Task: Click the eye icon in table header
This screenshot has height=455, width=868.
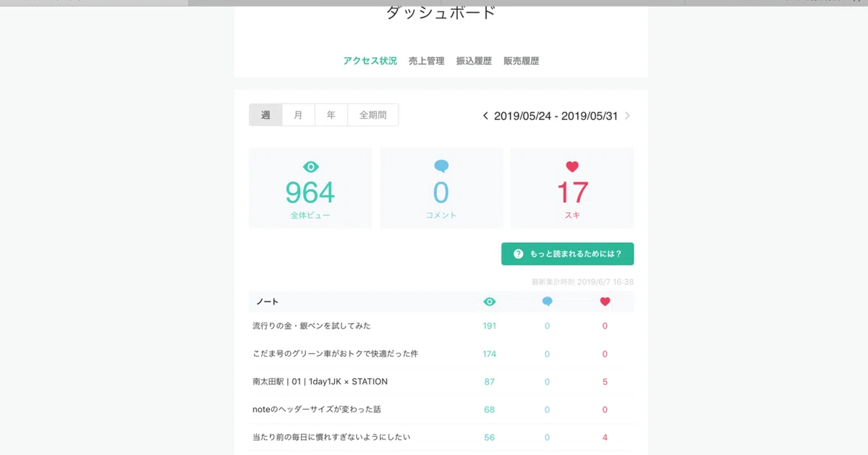Action: (x=490, y=302)
